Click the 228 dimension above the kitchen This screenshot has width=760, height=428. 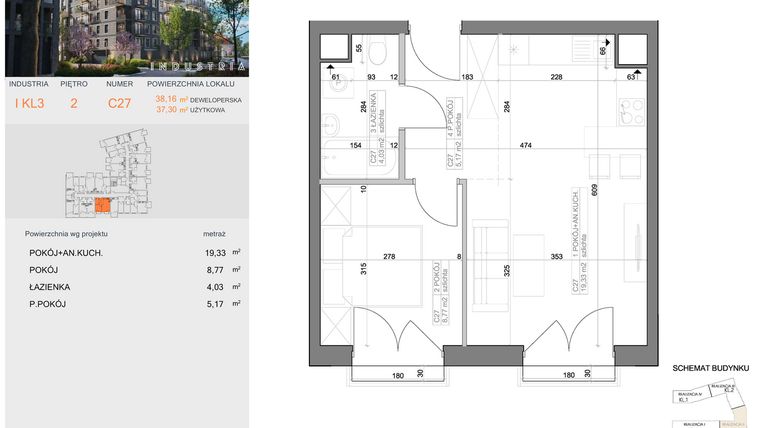[556, 77]
